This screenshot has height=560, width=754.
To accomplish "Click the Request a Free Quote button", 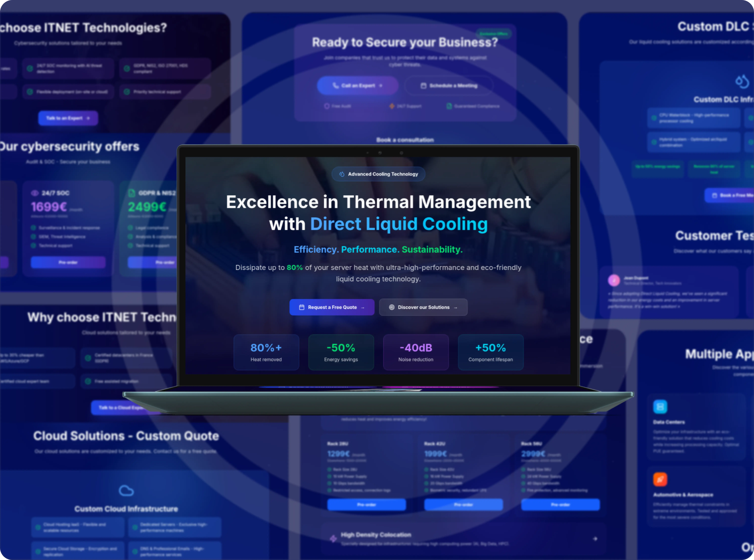I will pyautogui.click(x=332, y=307).
